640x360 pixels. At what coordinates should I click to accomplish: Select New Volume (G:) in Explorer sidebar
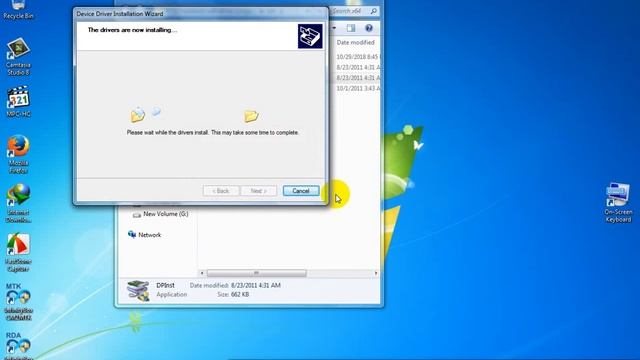161,214
